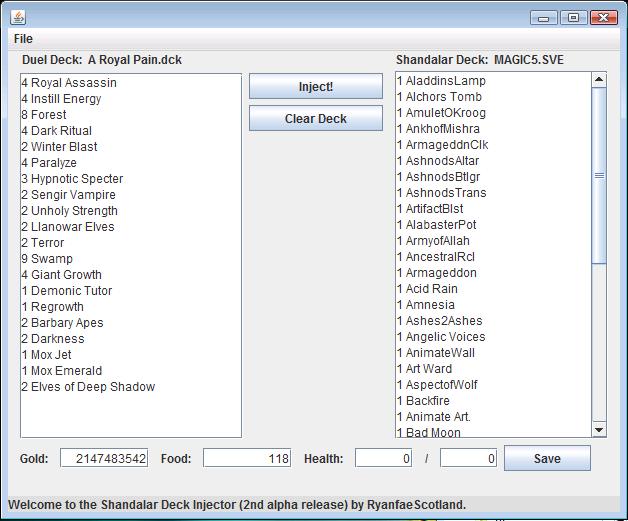Select '8 Forest' row
Image resolution: width=628 pixels, height=521 pixels.
pos(131,115)
